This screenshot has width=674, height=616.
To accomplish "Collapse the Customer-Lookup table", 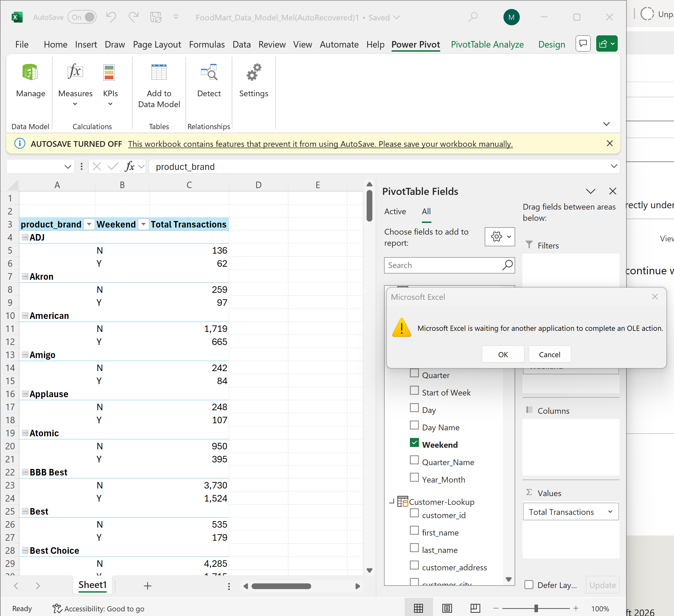I will pos(392,502).
